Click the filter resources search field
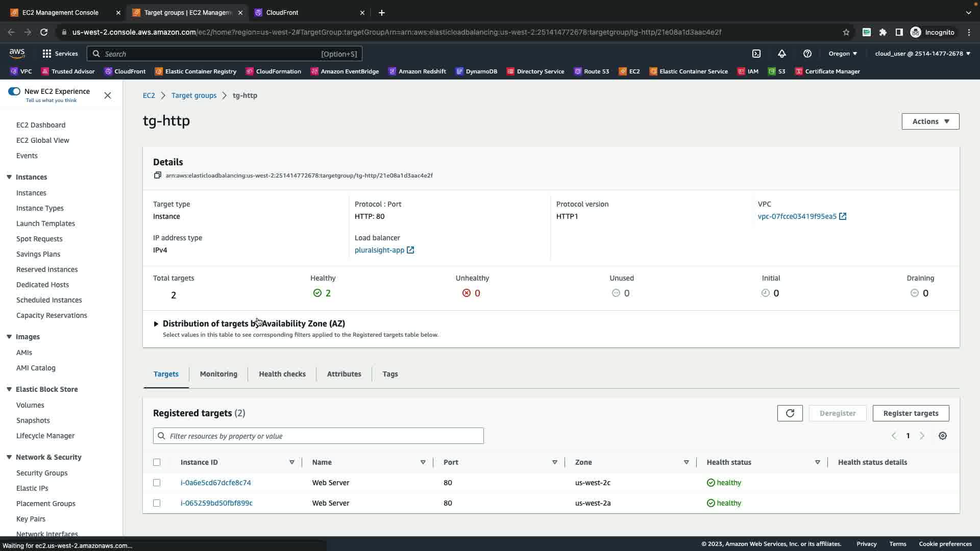980x551 pixels. coord(318,436)
